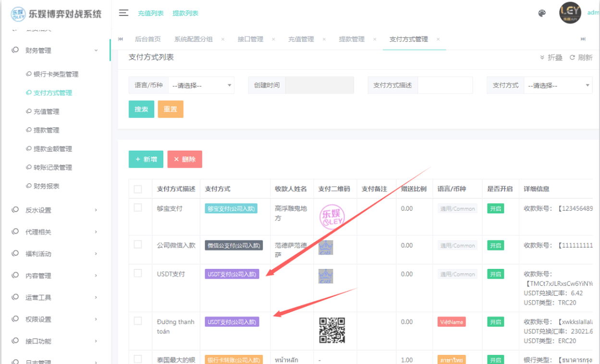Viewport: 600px width, 364px height.
Task: Select the USDT支付 row checkbox
Action: (138, 273)
